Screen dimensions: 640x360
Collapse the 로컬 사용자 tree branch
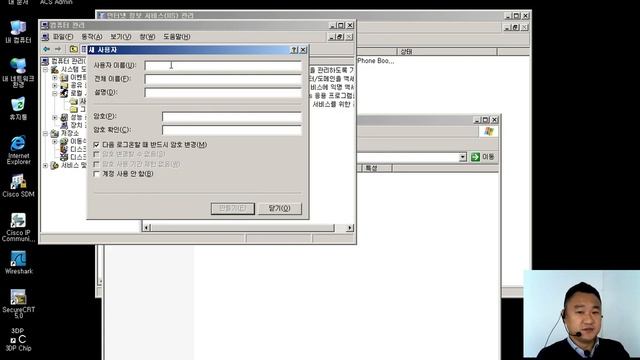coord(55,93)
